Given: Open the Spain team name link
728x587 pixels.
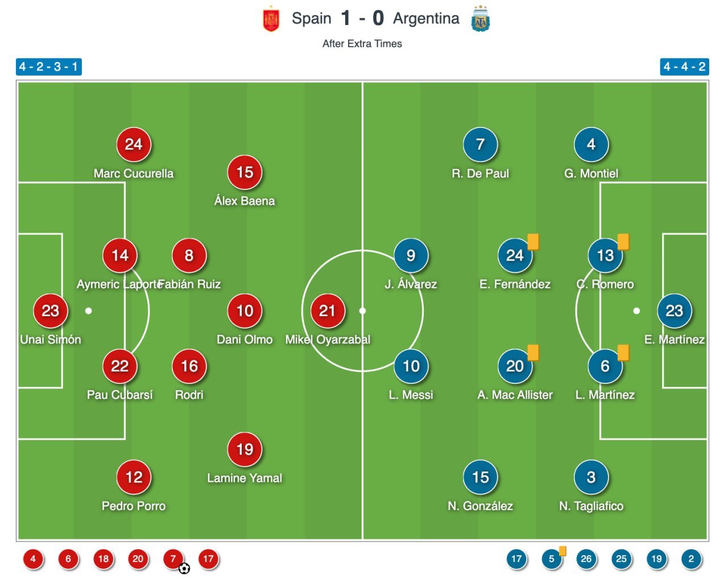Looking at the screenshot, I should (x=312, y=18).
